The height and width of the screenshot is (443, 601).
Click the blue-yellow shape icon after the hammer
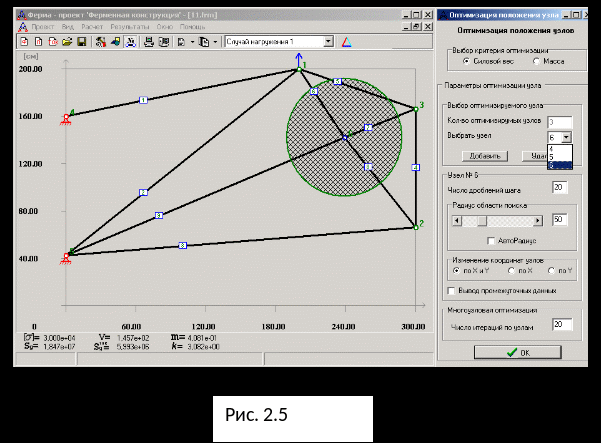[x=115, y=42]
